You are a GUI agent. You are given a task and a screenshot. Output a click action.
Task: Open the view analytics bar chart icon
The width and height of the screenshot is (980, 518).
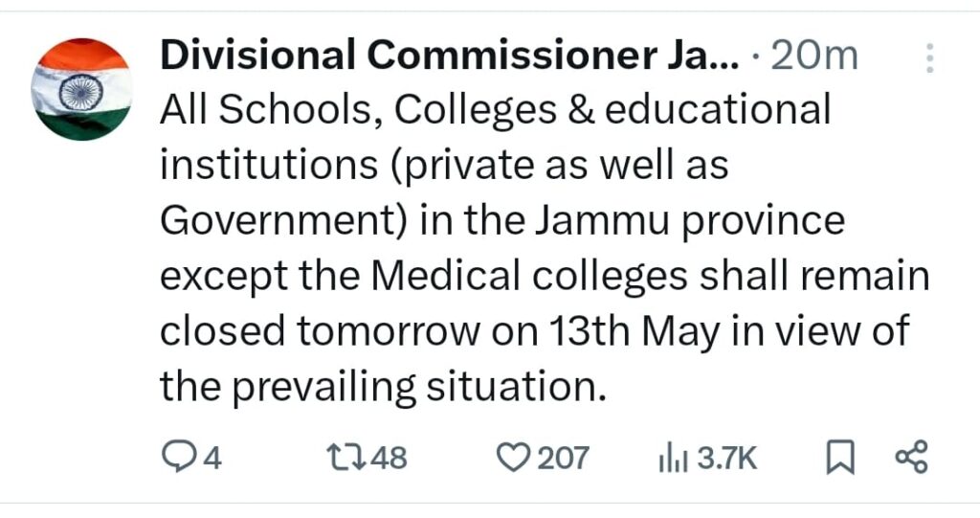674,459
